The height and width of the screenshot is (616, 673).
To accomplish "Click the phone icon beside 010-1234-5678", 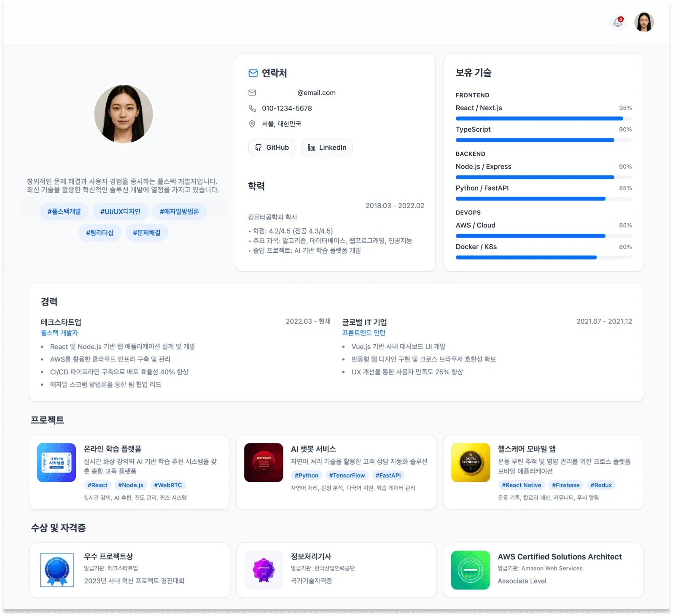I will (252, 108).
